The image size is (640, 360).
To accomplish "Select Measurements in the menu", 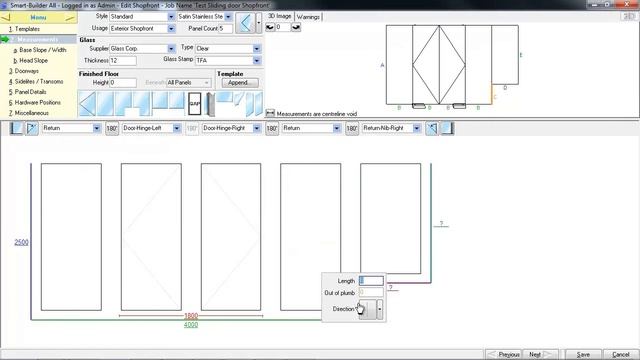I will click(38, 40).
